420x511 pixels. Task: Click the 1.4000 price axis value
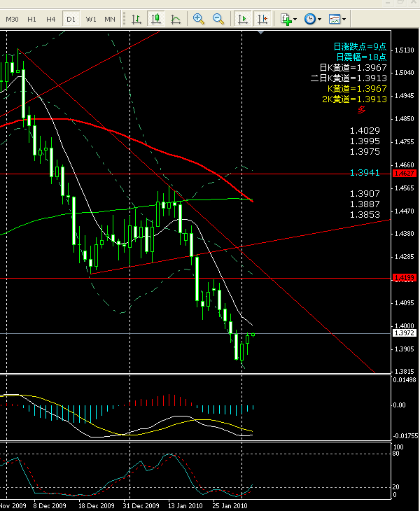pos(405,326)
